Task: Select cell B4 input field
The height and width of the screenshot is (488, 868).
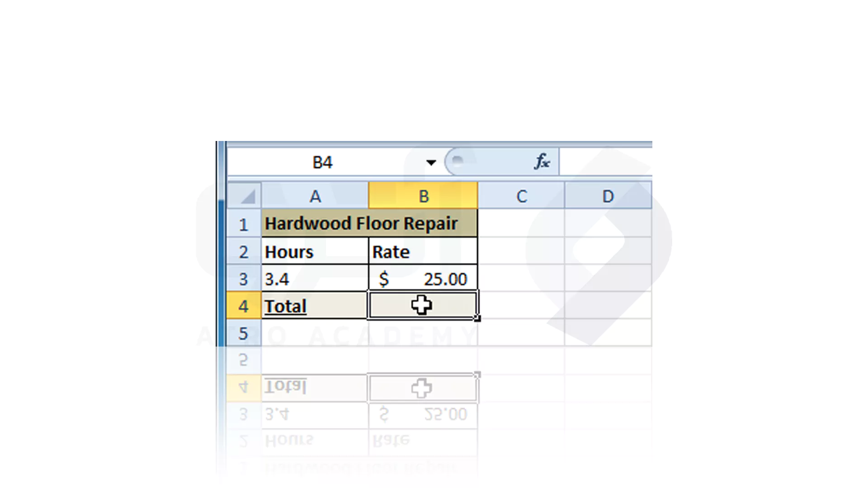Action: coord(423,305)
